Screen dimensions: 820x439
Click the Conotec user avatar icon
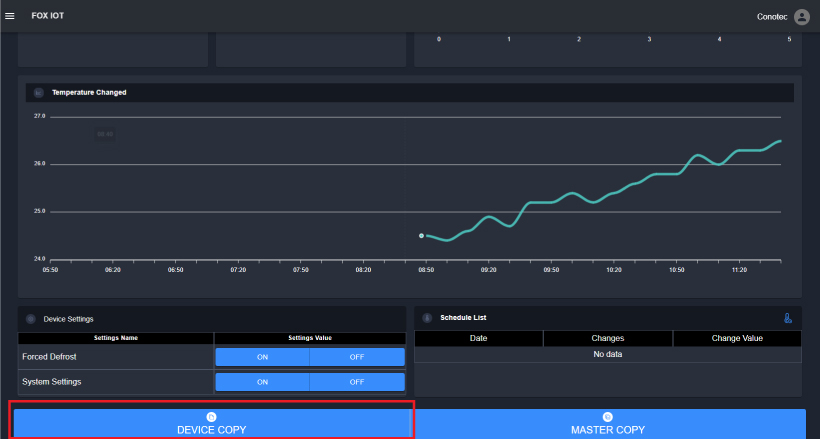tap(801, 17)
